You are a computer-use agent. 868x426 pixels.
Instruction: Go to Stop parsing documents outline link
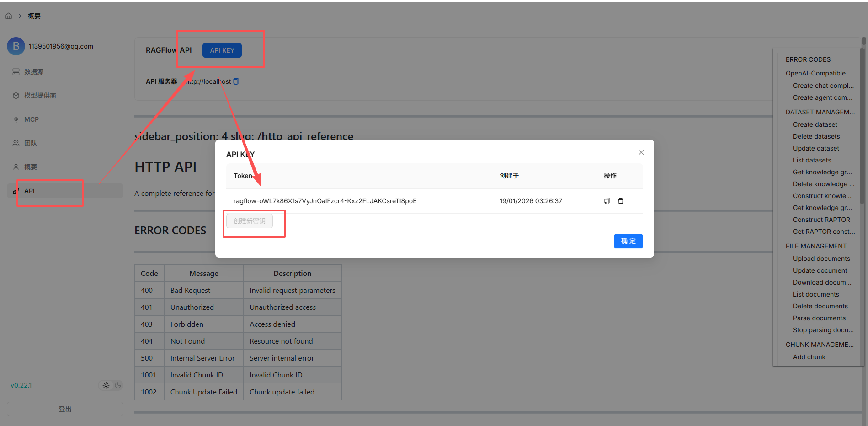click(823, 330)
